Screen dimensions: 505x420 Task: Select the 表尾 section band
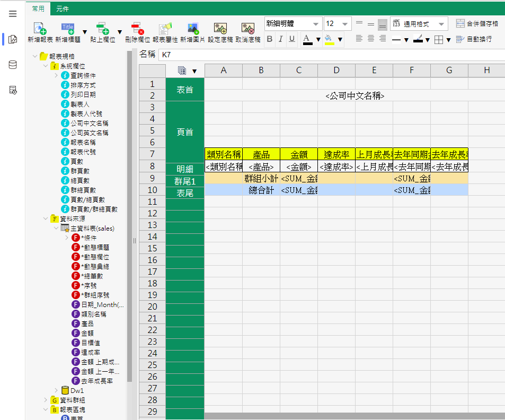(185, 192)
